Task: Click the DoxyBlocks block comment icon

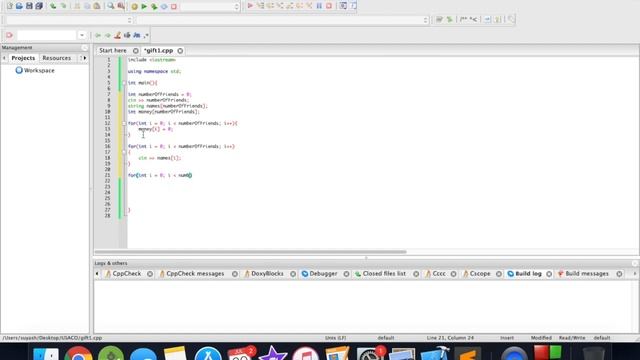Action: [463, 19]
